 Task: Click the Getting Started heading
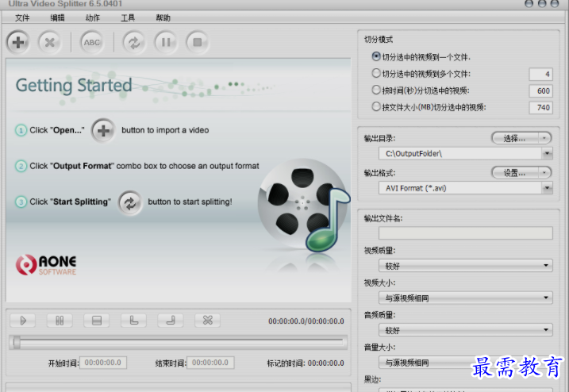pyautogui.click(x=74, y=86)
